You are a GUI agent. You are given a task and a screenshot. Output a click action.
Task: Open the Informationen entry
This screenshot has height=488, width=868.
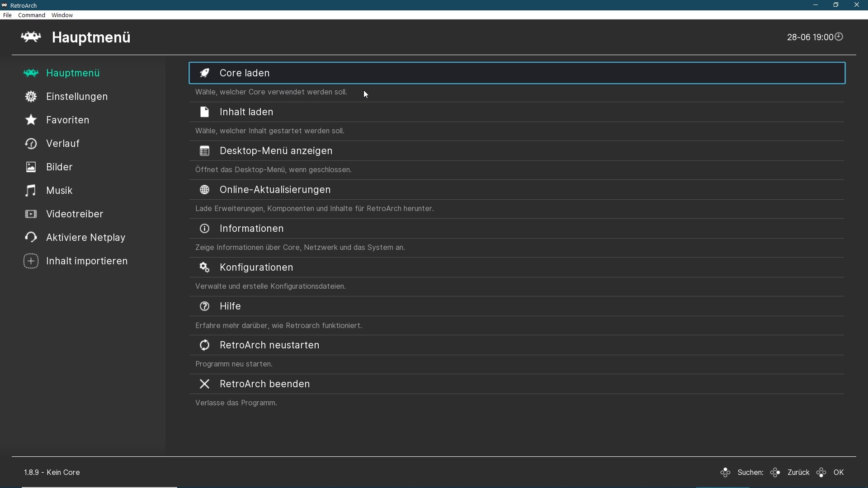[x=517, y=229]
